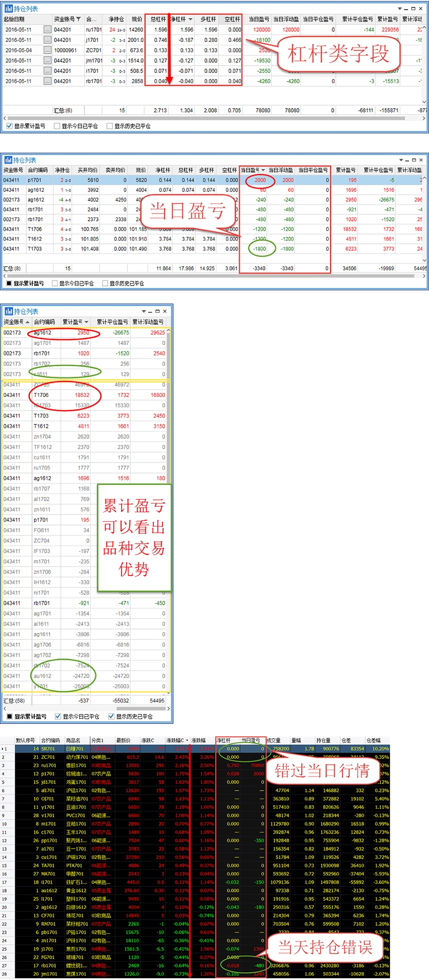Toggle sort arrow on 涨跌幅C column, quote table
The width and height of the screenshot is (429, 980).
click(x=187, y=740)
